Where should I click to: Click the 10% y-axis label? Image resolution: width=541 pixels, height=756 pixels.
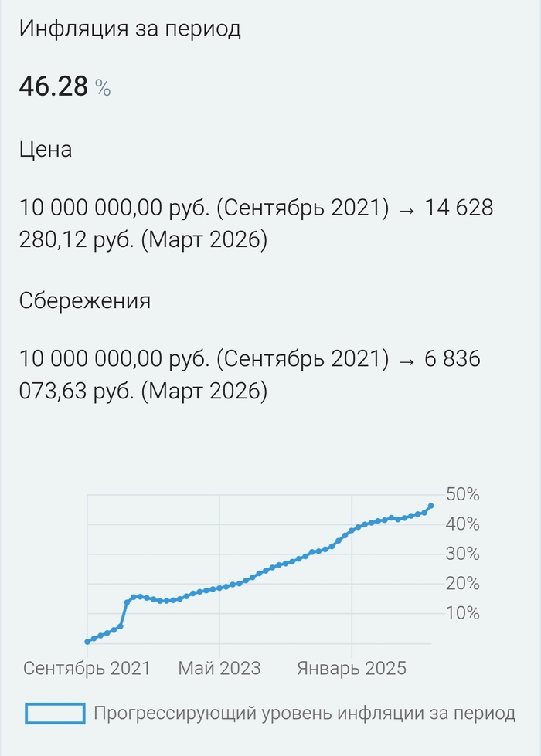[x=463, y=613]
